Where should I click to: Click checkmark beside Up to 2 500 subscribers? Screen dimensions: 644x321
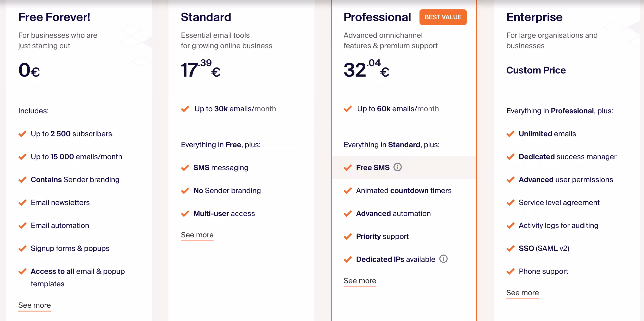(22, 134)
